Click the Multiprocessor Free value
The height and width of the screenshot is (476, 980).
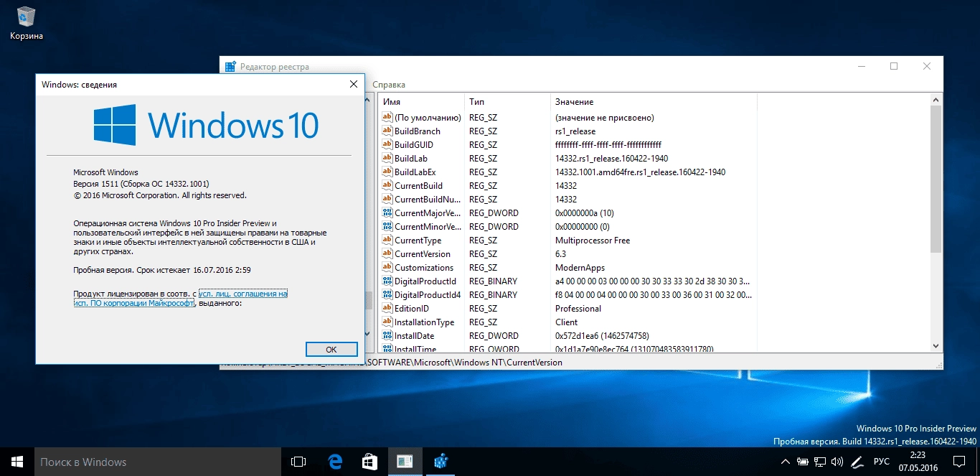pyautogui.click(x=593, y=241)
